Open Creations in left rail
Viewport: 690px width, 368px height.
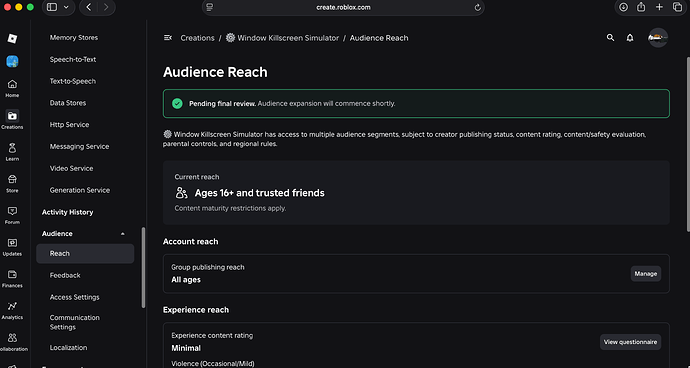click(x=12, y=120)
